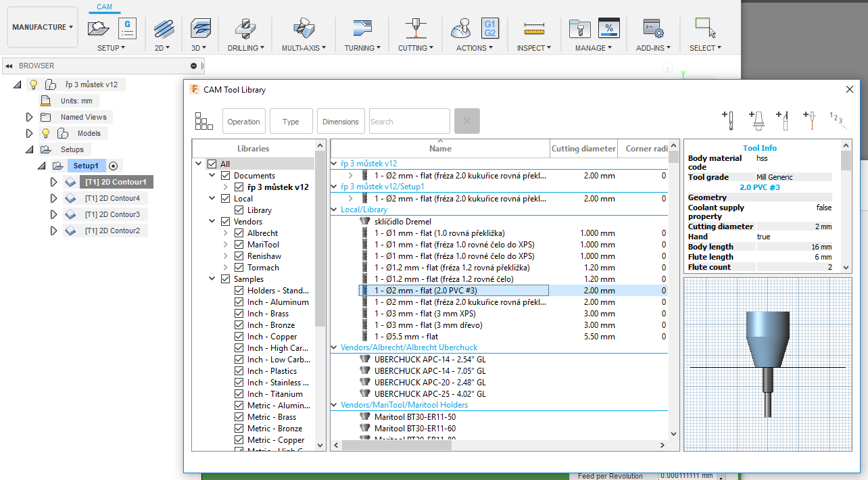Open the Drilling tool icon

pyautogui.click(x=245, y=28)
